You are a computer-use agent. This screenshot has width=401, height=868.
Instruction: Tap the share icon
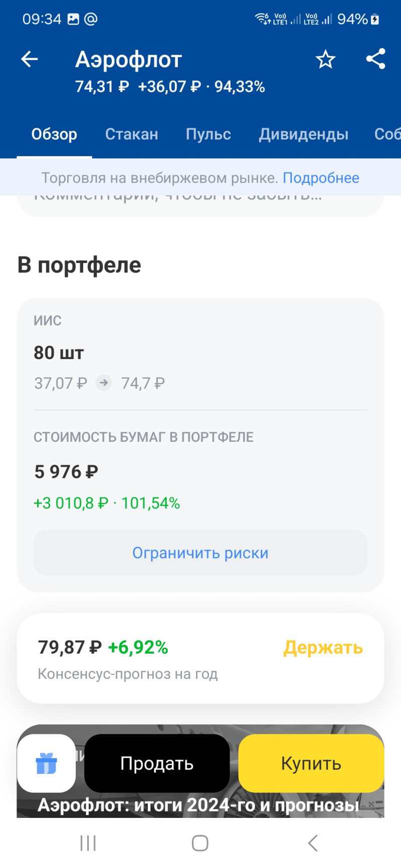[x=375, y=59]
